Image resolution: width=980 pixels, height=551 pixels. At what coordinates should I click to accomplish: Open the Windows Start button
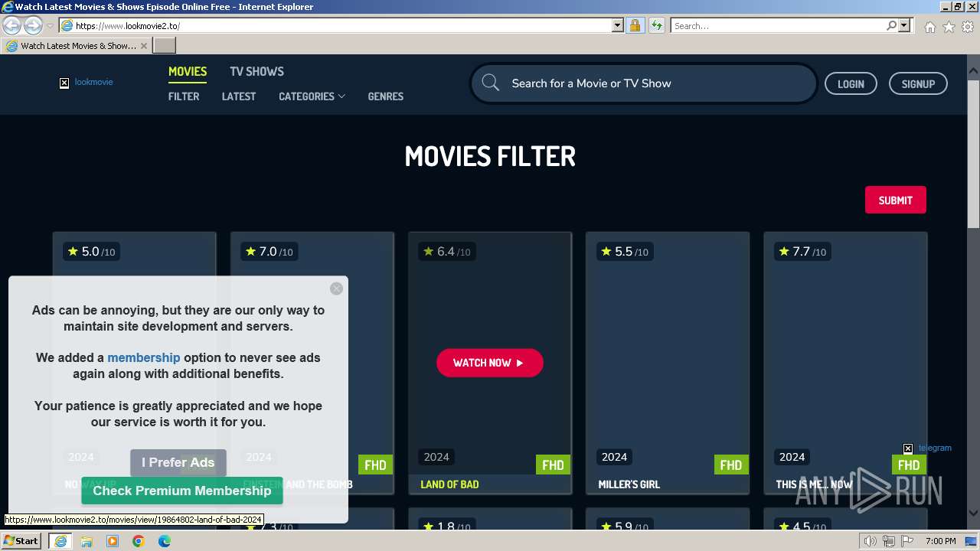(x=21, y=541)
